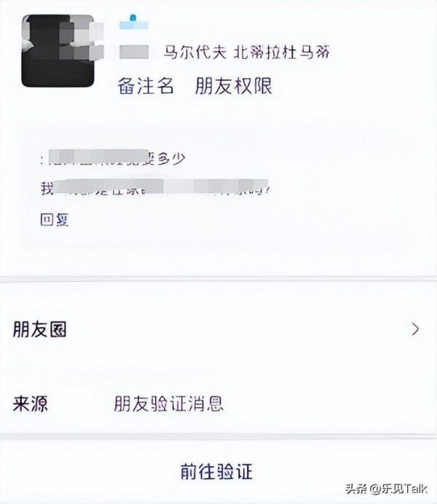Click the 头条 watermark logo
Viewport: 437px width, 504px height.
click(x=356, y=489)
